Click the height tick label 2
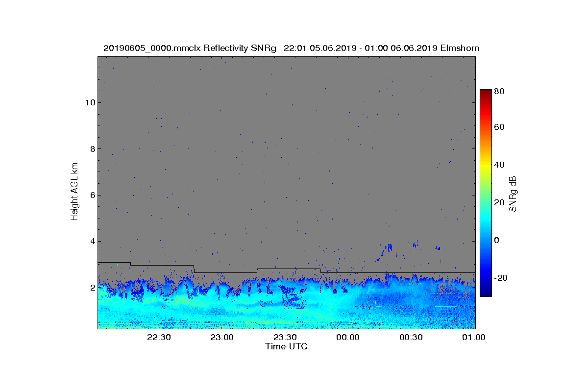This screenshot has width=588, height=392. pos(92,287)
